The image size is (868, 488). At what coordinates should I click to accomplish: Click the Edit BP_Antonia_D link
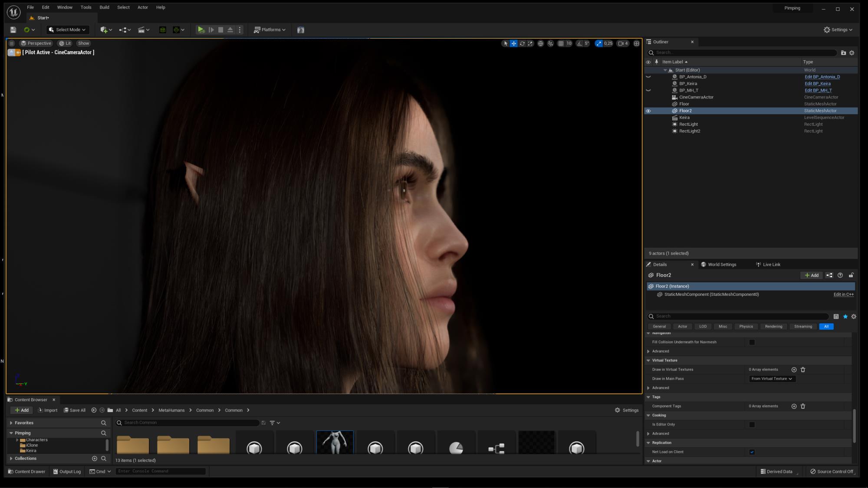[x=822, y=77]
